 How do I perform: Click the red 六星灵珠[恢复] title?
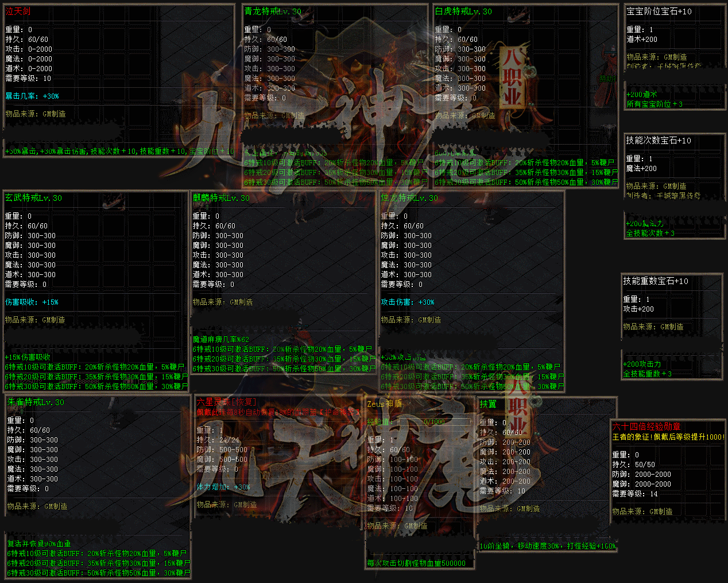[226, 402]
